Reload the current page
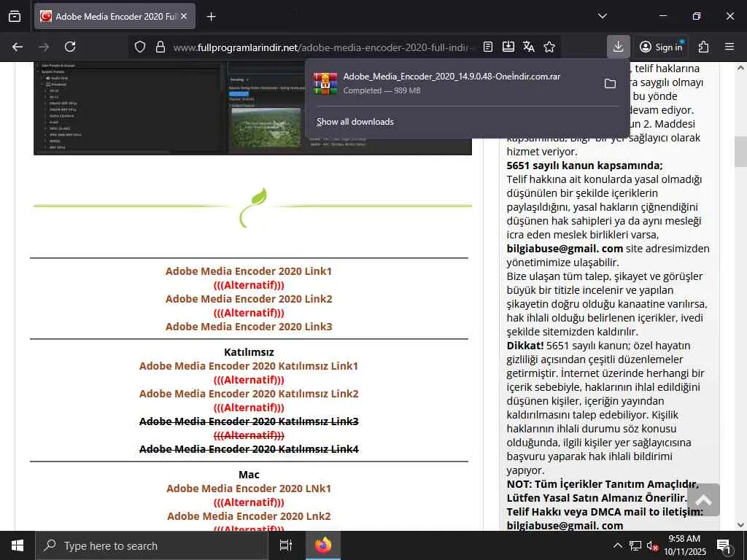Screen dimensions: 747x560 tap(70, 47)
